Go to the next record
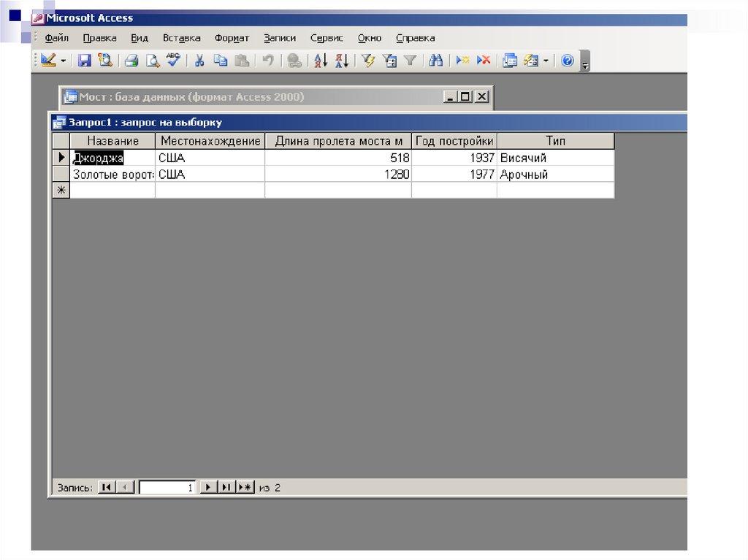The image size is (748, 560). (x=208, y=488)
